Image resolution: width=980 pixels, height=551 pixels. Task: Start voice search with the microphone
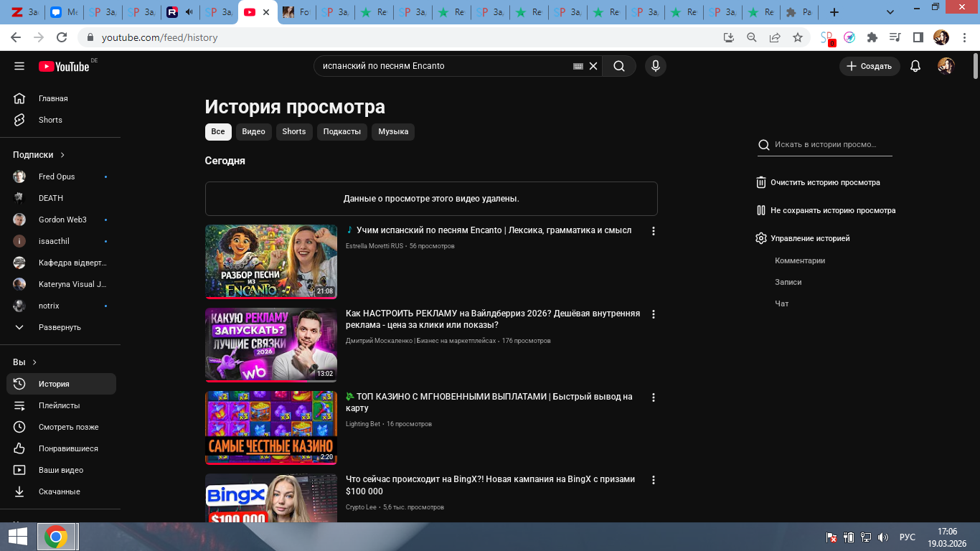tap(655, 66)
